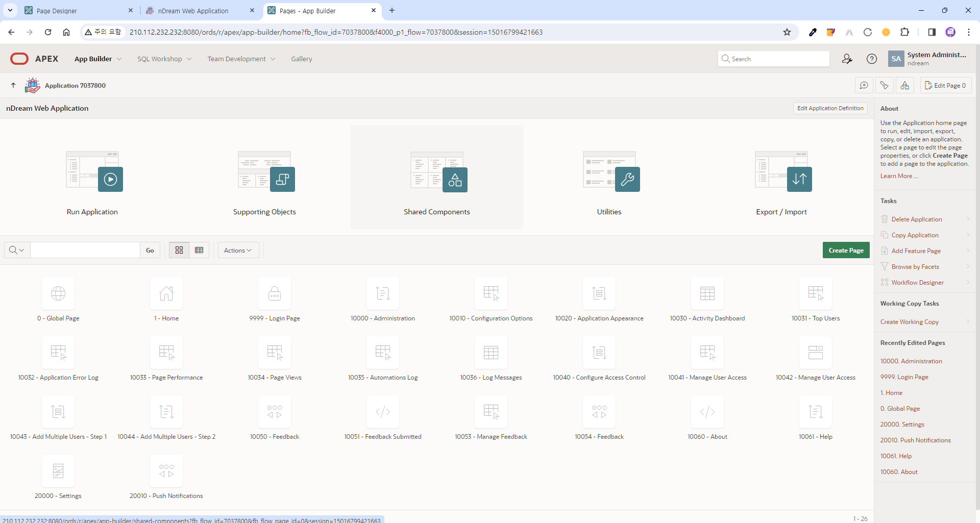Bookmark this page with star icon
Screen dimensions: 980x523
[x=787, y=32]
